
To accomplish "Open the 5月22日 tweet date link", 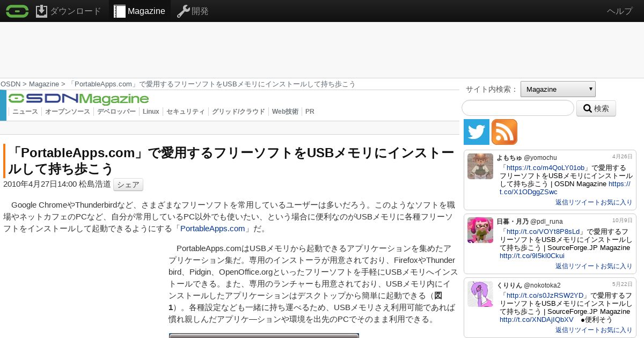I will (x=623, y=284).
